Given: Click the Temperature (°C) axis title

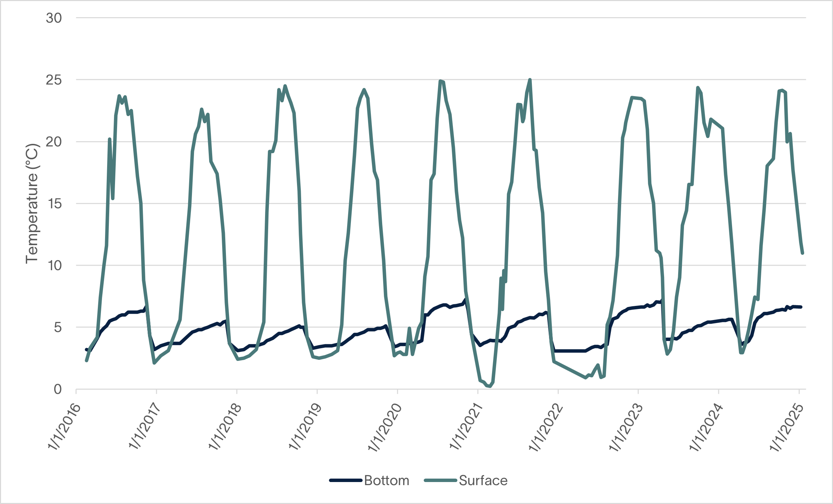Looking at the screenshot, I should click(x=32, y=204).
